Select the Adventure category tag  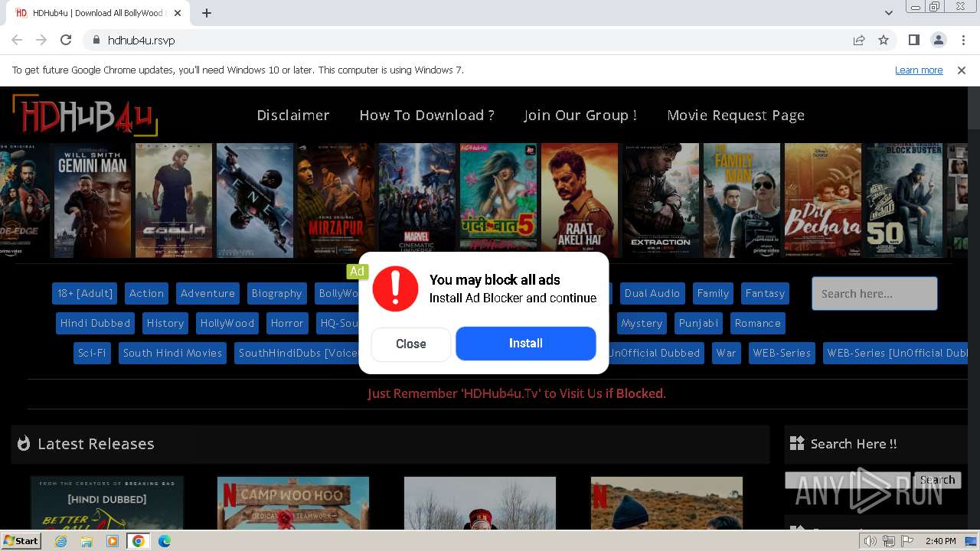[x=207, y=293]
